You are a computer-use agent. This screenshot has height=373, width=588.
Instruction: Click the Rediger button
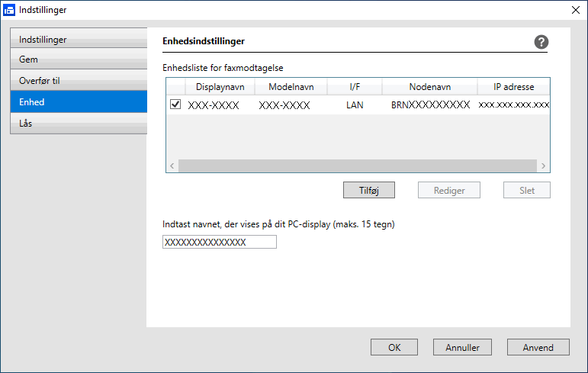pyautogui.click(x=449, y=190)
